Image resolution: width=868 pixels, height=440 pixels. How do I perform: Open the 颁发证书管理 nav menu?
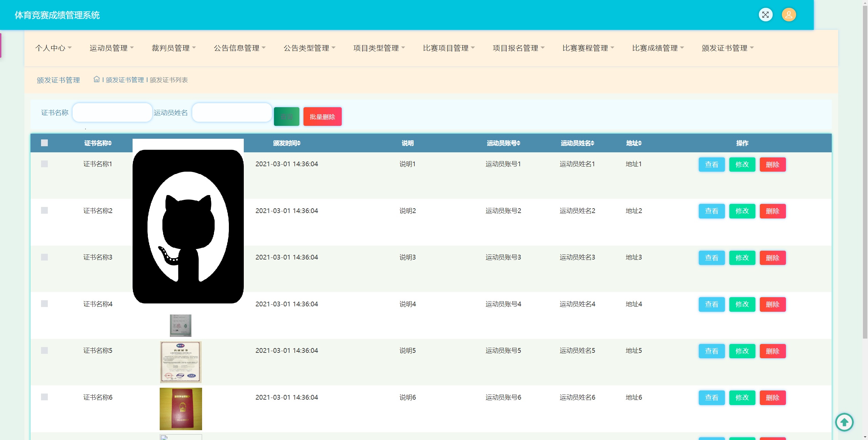click(728, 48)
